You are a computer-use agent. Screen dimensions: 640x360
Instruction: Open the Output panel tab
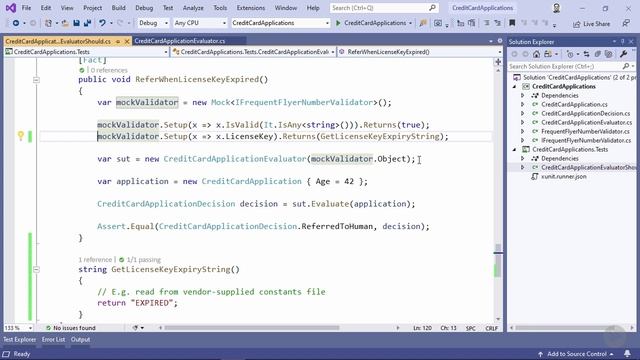(x=80, y=340)
